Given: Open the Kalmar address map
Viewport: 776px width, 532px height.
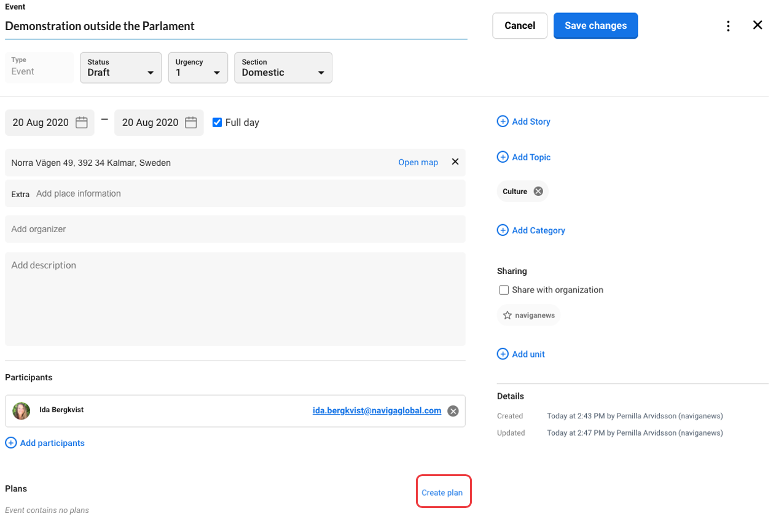Looking at the screenshot, I should [418, 162].
